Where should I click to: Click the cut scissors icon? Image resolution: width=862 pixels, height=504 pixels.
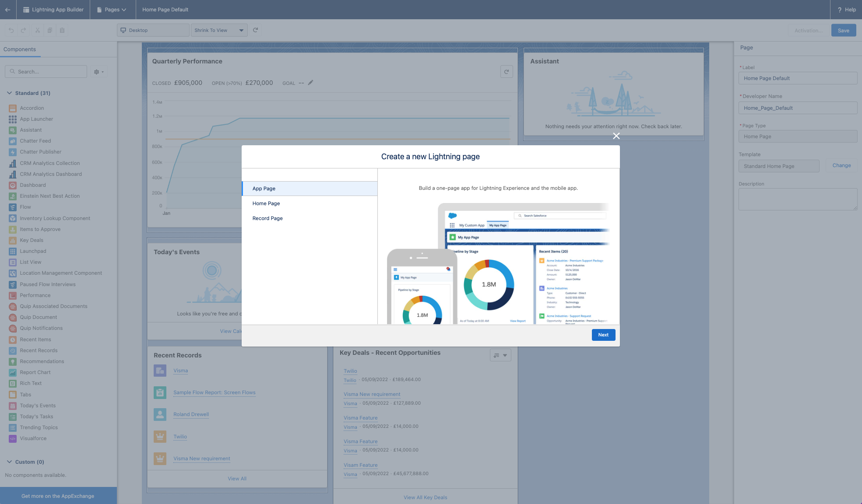[38, 30]
